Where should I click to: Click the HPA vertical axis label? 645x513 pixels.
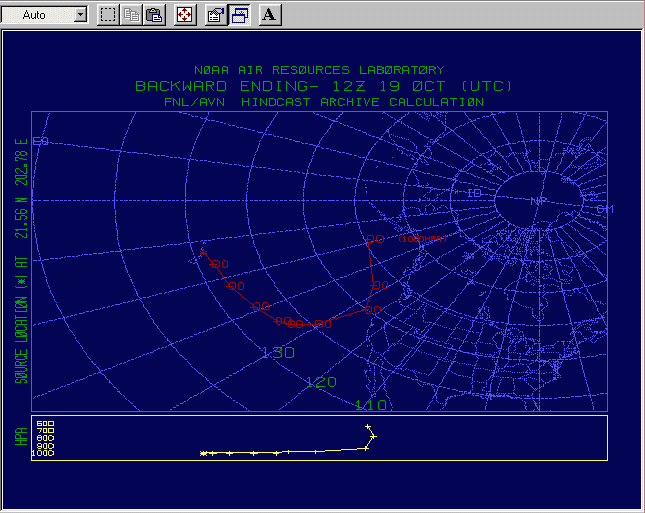point(19,437)
